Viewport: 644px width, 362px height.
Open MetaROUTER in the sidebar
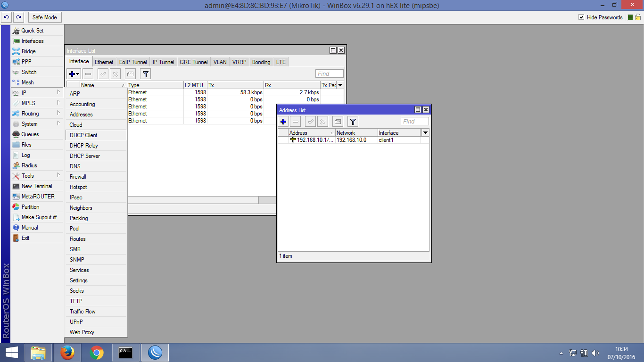pyautogui.click(x=38, y=197)
